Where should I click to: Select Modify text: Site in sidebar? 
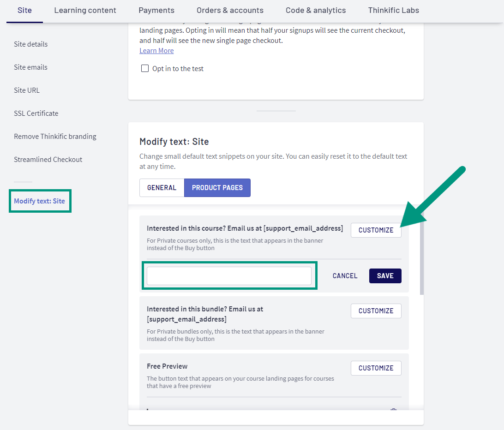click(x=40, y=201)
